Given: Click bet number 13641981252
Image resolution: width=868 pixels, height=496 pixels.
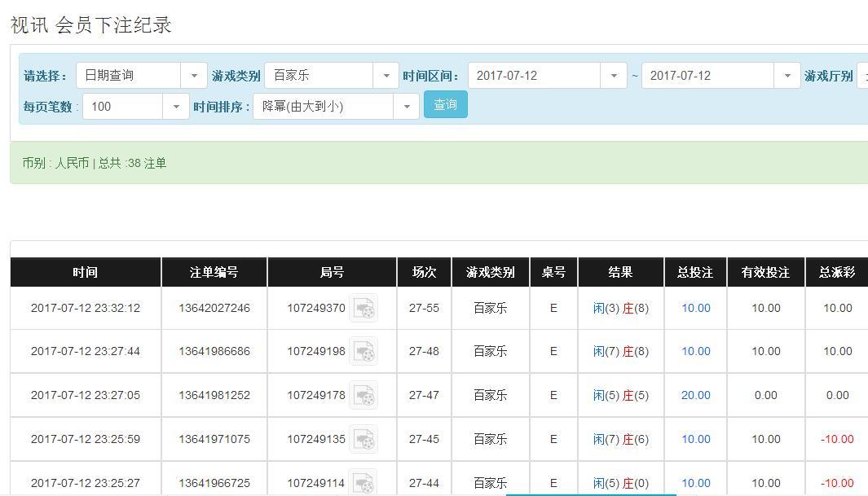Looking at the screenshot, I should pos(214,395).
